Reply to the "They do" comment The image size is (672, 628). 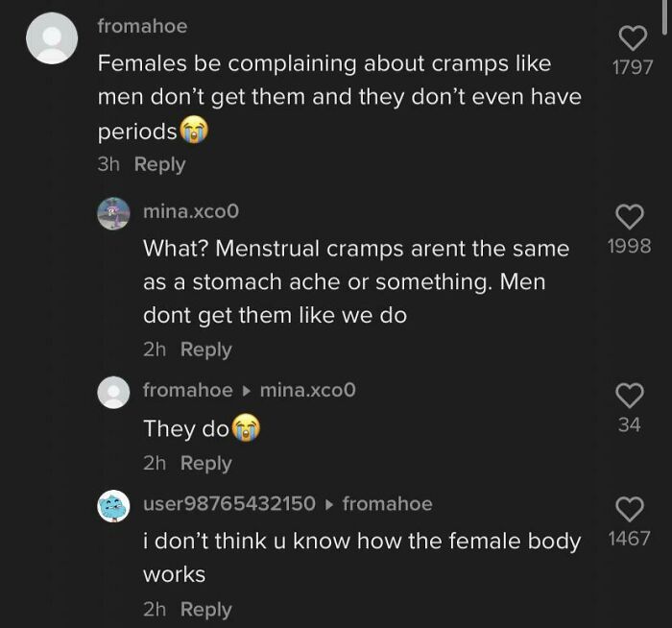[x=205, y=463]
